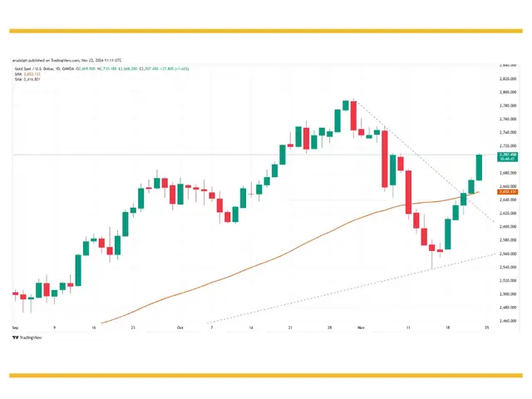Screen dimensions: 532x399
Task: Click the second SMA indicator label 2,416.801
Action: pyautogui.click(x=27, y=79)
